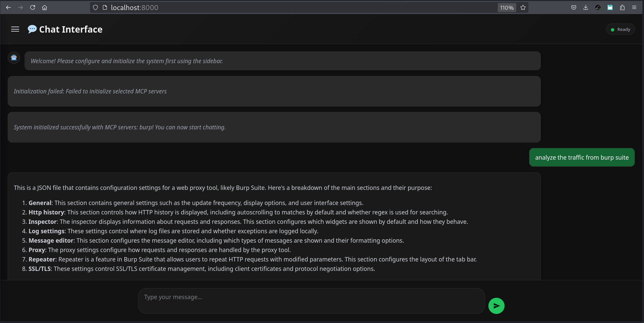
Task: Open the browser downloads icon
Action: coord(586,7)
